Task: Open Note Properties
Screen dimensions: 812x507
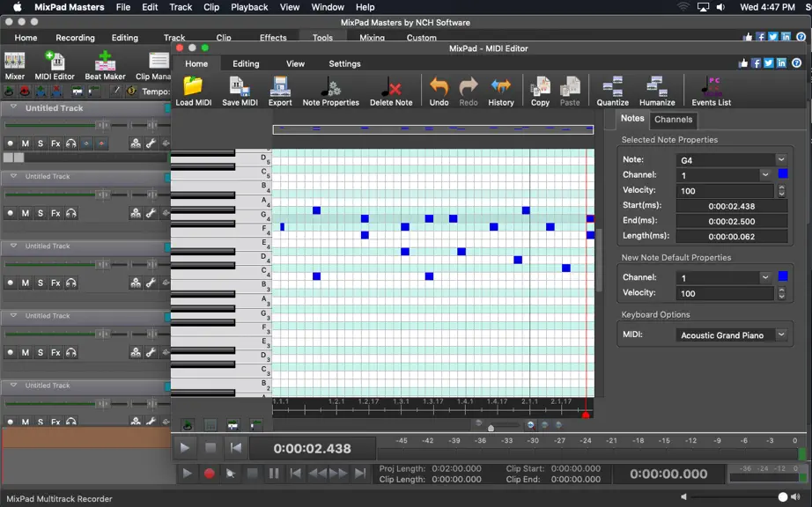Action: [330, 91]
